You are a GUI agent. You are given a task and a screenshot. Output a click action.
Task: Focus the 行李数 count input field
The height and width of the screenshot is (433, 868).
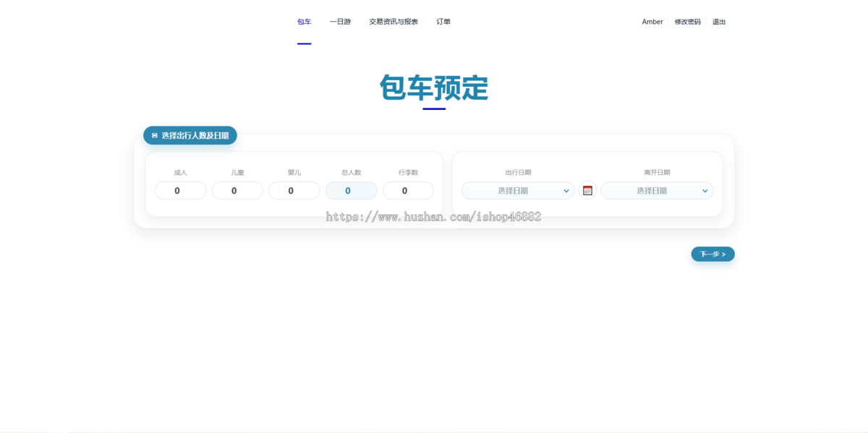408,191
